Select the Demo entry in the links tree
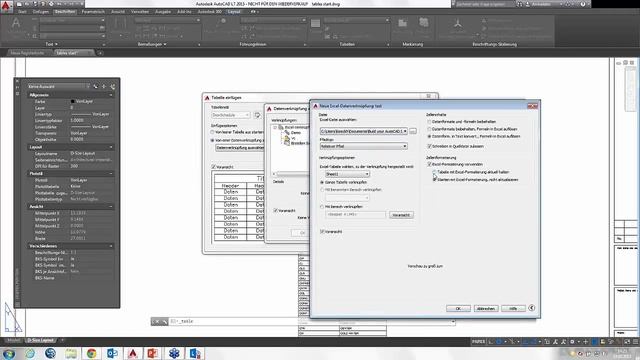 tap(296, 133)
